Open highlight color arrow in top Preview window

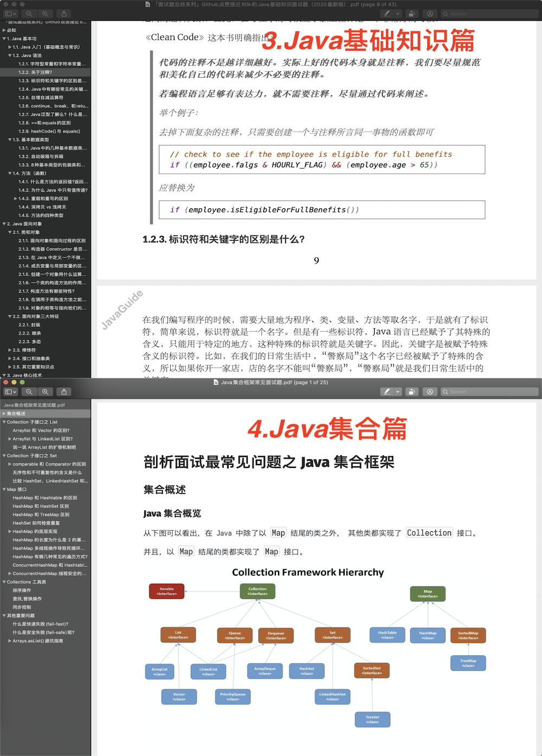click(398, 14)
